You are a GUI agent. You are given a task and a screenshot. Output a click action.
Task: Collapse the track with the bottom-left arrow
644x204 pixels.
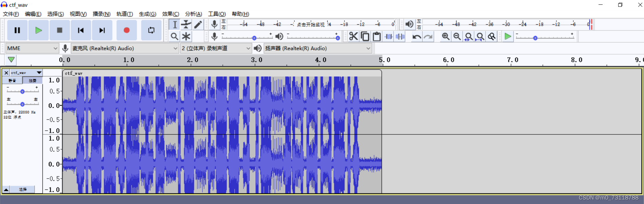6,189
